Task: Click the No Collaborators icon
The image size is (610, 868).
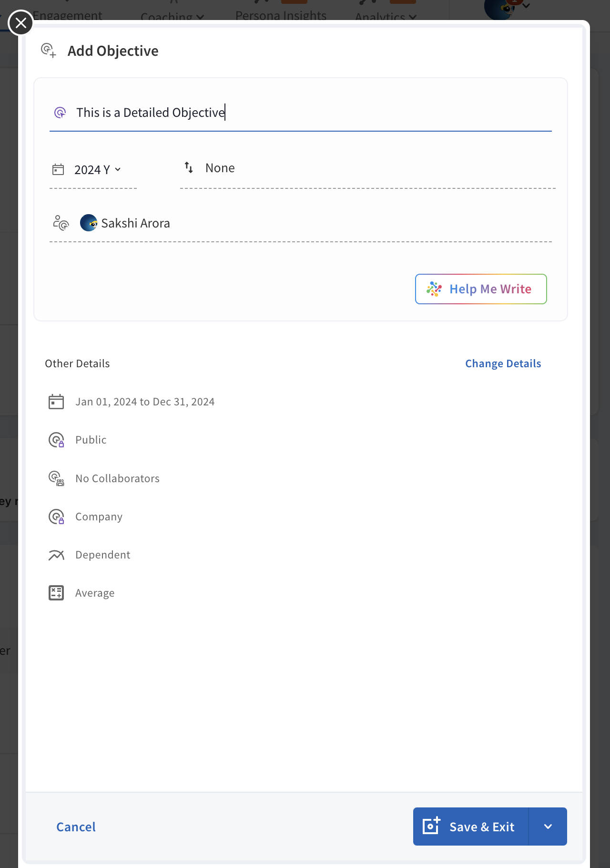Action: coord(56,478)
